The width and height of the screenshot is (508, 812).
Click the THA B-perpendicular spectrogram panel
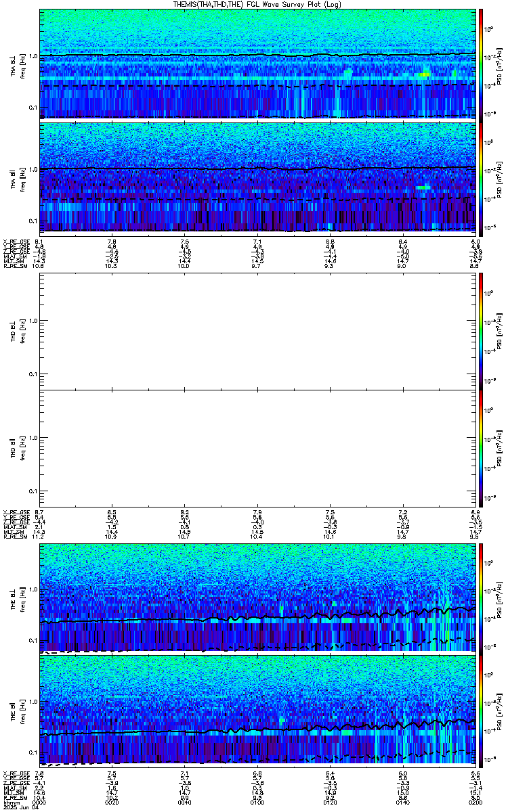click(257, 64)
